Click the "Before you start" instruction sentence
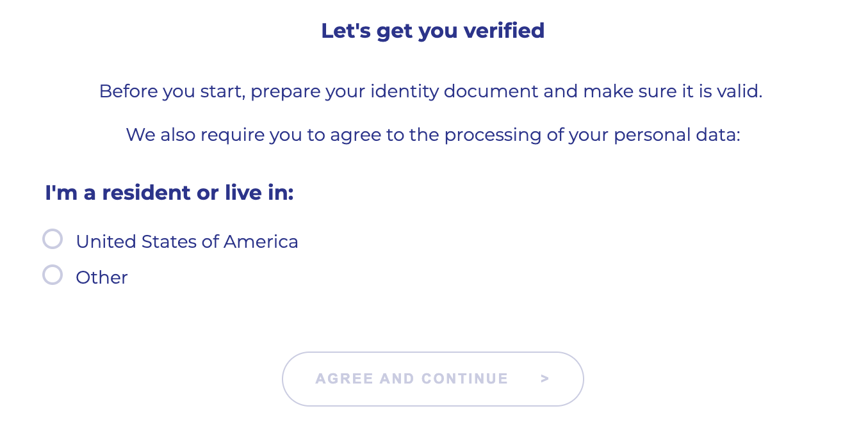Screen dimensions: 868x445 coord(430,91)
